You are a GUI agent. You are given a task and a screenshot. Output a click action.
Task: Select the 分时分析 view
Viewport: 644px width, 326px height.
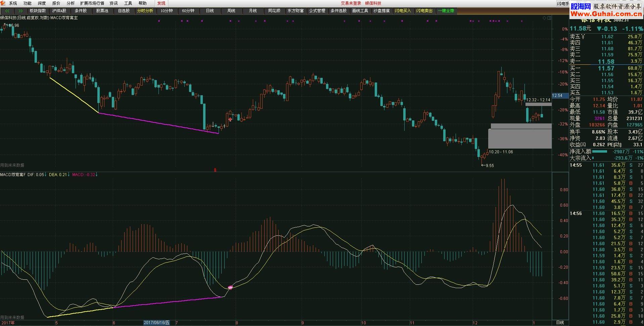point(145,11)
